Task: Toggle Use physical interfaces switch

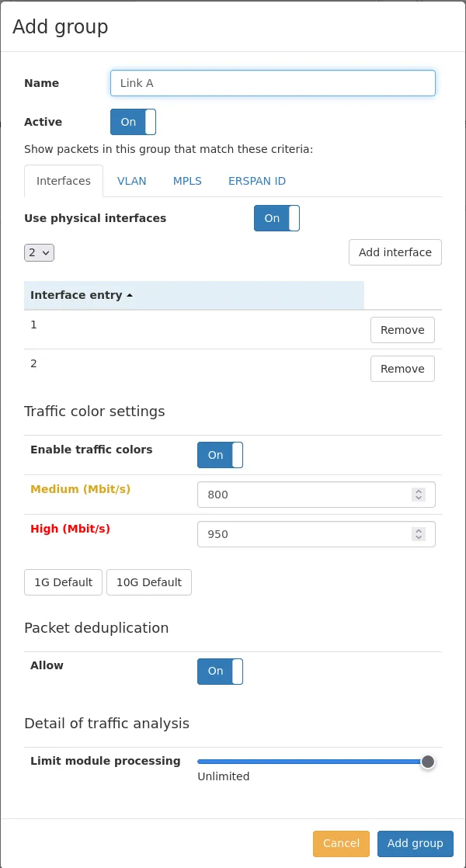Action: [x=276, y=218]
